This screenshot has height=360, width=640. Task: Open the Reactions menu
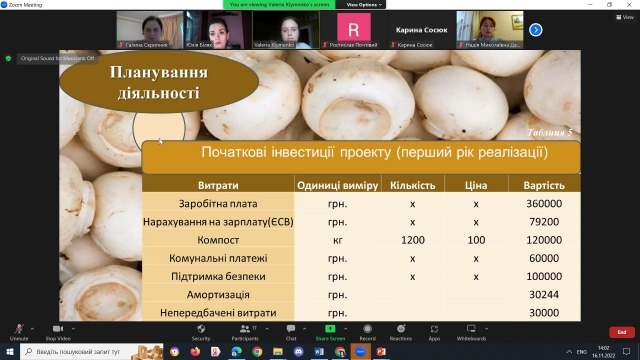[x=401, y=332]
